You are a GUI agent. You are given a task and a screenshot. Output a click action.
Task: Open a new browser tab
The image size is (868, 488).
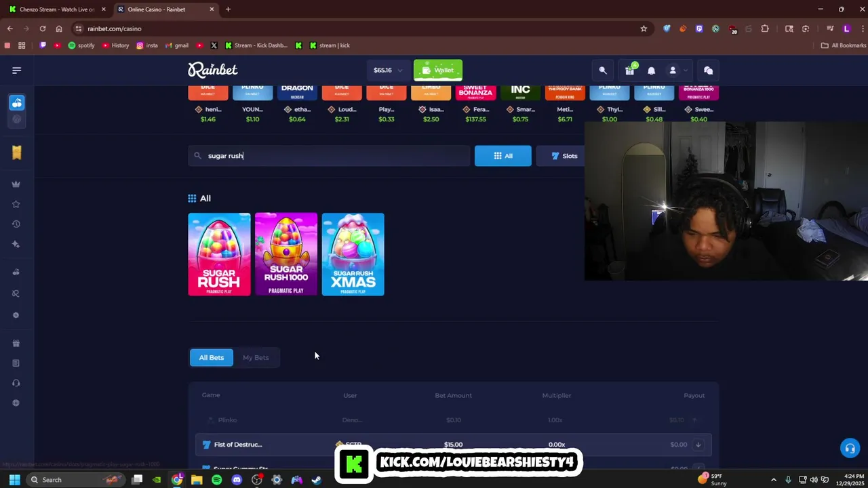(228, 9)
